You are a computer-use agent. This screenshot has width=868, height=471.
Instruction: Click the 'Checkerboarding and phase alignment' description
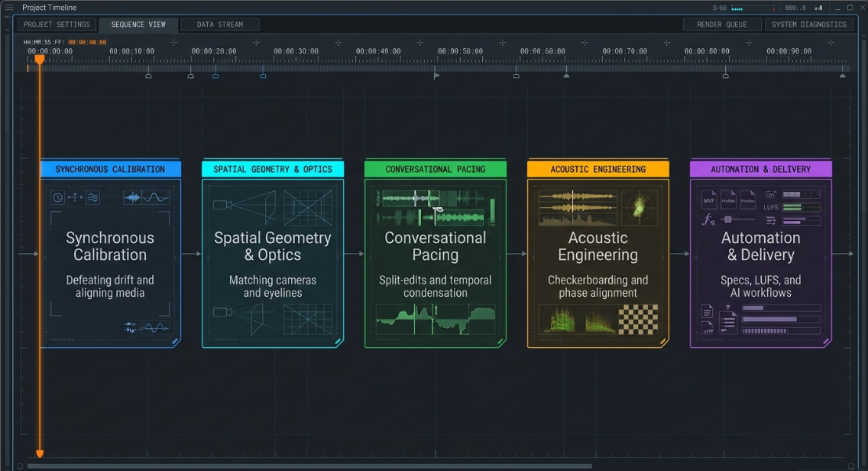click(598, 287)
